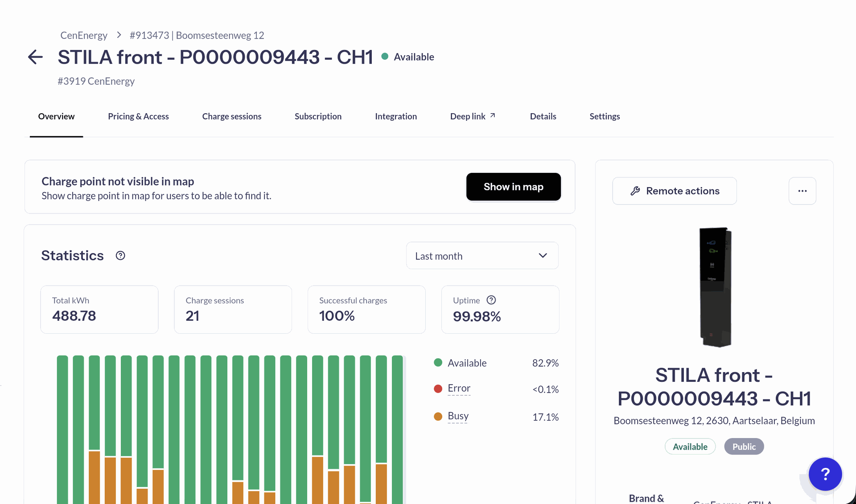856x504 pixels.
Task: Click the orange Busy legend swatch
Action: coord(438,416)
